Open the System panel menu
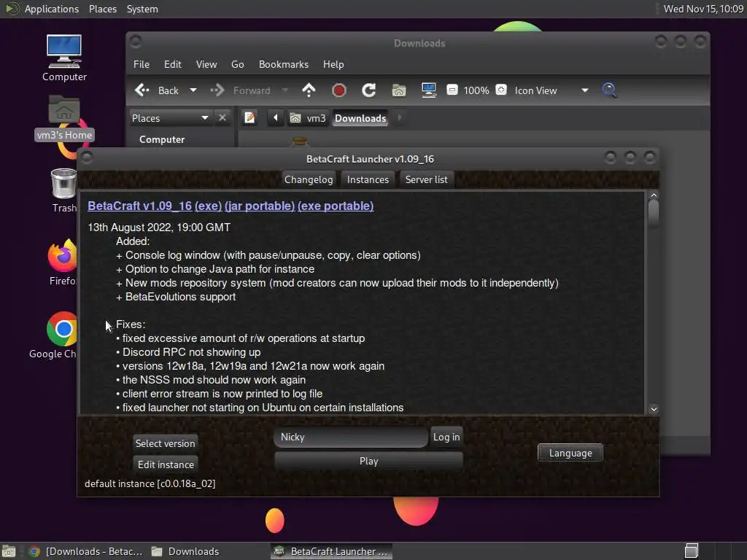The image size is (747, 560). coord(142,9)
